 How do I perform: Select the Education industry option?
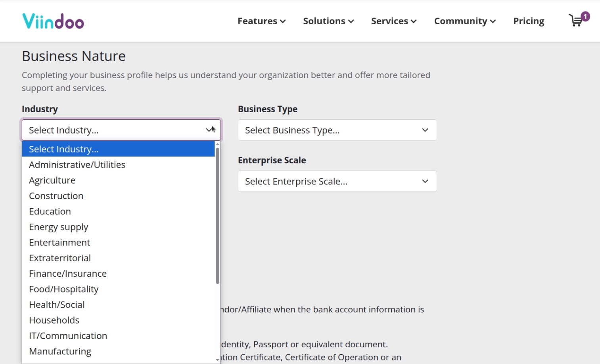tap(118, 211)
